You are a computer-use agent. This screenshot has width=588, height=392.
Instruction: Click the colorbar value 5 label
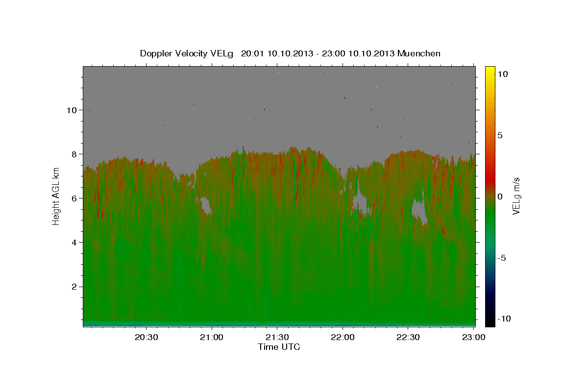pos(500,135)
